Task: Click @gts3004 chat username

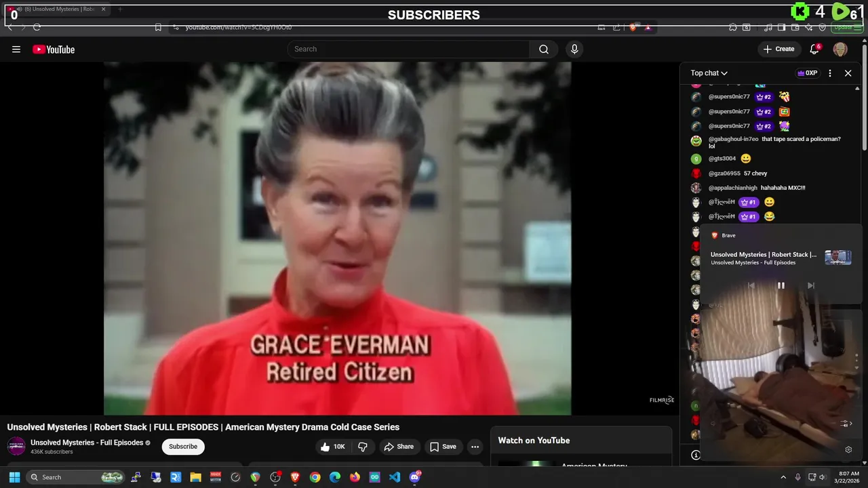Action: pyautogui.click(x=722, y=159)
